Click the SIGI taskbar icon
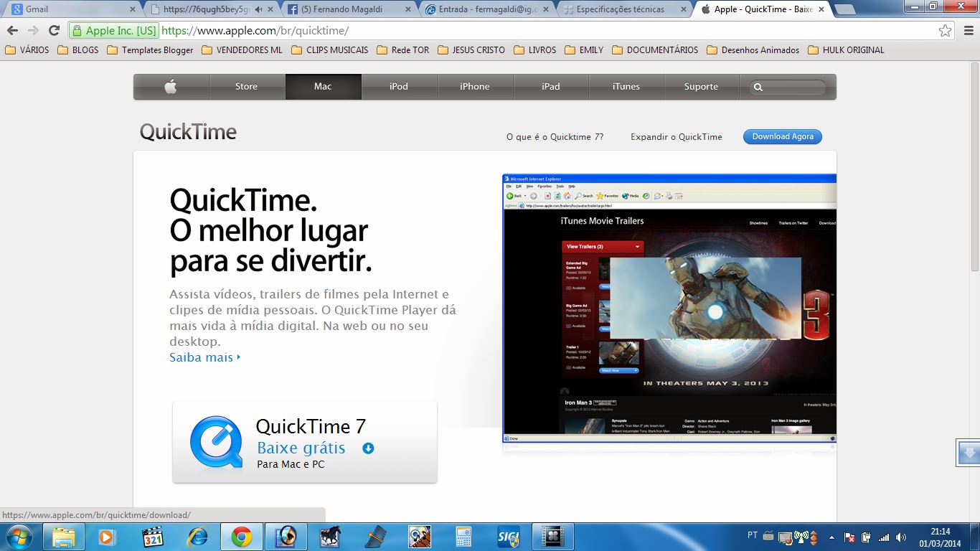The width and height of the screenshot is (980, 551). (x=508, y=537)
